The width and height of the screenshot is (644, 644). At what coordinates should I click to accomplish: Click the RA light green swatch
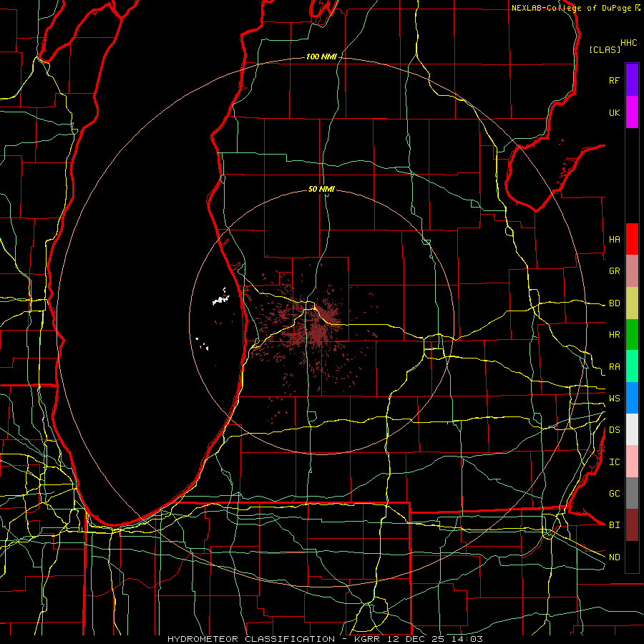(x=632, y=366)
